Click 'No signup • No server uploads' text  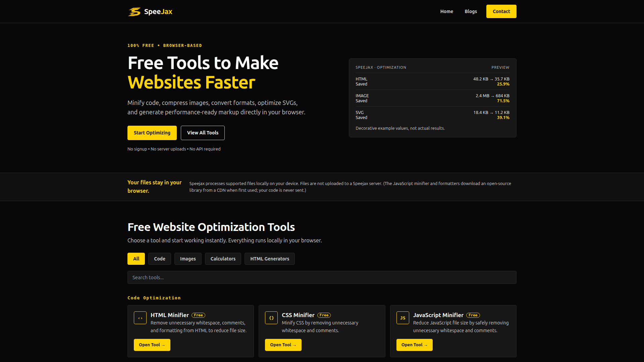coord(157,149)
